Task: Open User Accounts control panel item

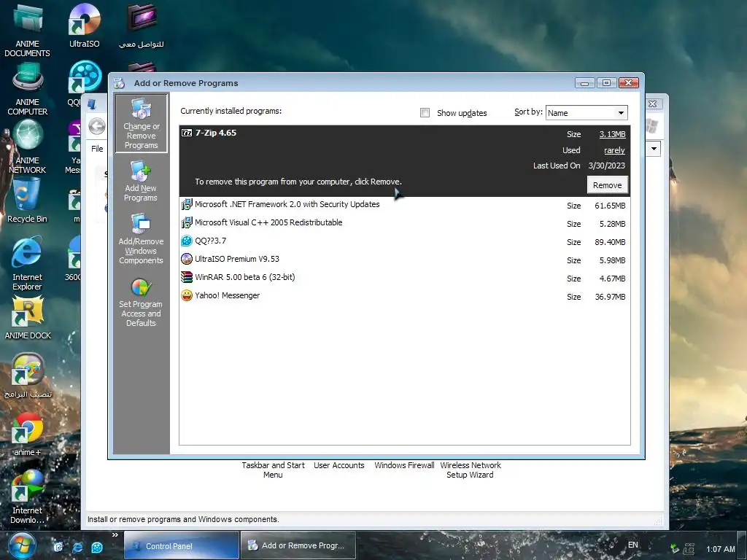Action: 338,465
